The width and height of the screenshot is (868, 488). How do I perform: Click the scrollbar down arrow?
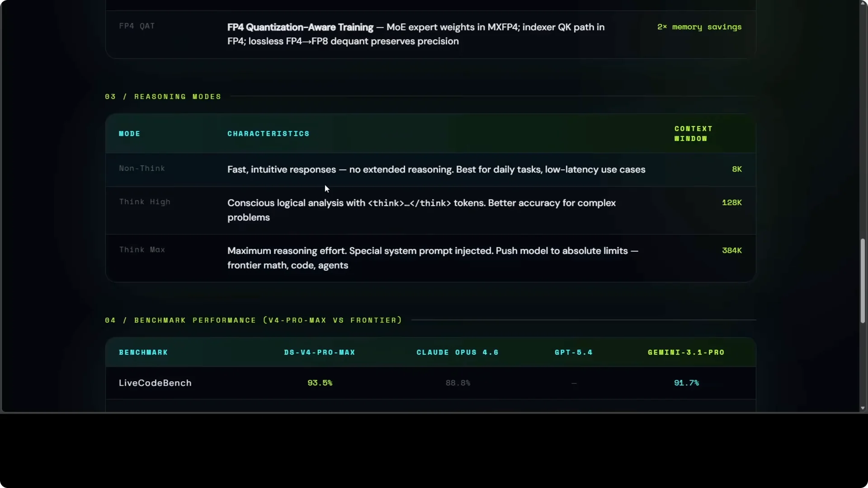(x=863, y=408)
